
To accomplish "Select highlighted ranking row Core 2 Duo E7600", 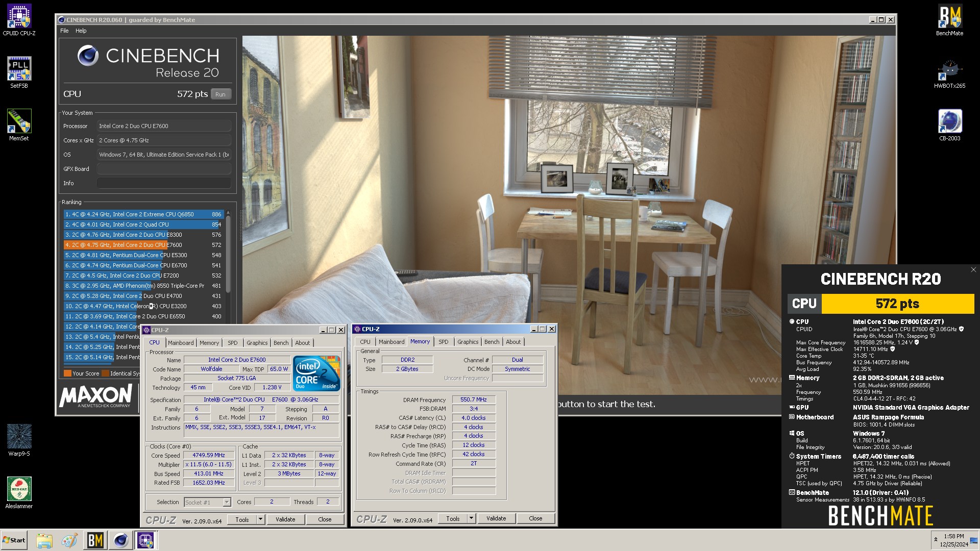I will coord(143,245).
